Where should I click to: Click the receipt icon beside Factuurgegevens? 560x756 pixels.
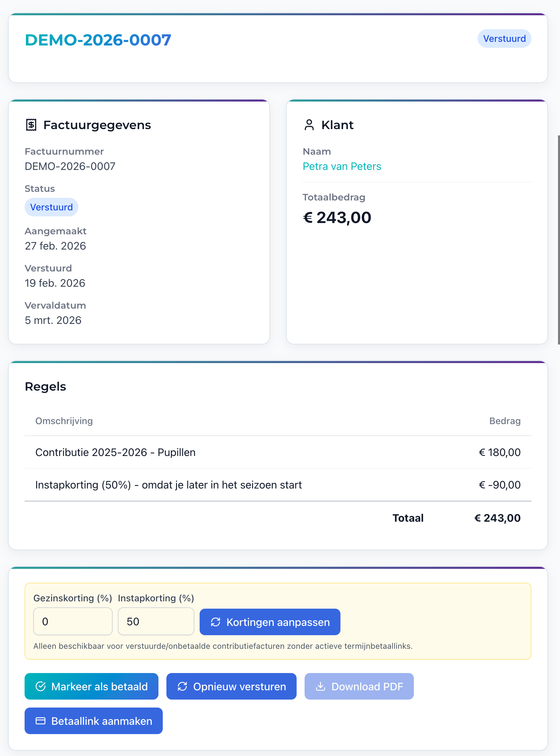31,125
